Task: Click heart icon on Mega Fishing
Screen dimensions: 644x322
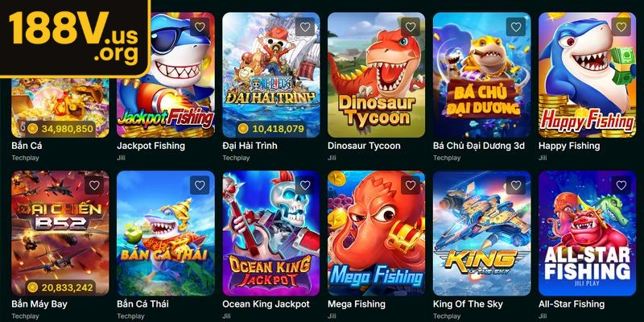Action: (x=411, y=185)
